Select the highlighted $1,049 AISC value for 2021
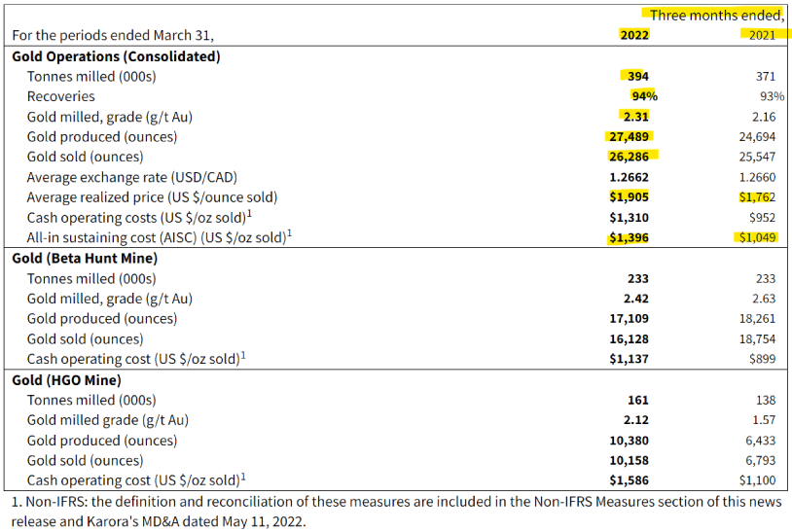This screenshot has height=532, width=792. [x=755, y=237]
